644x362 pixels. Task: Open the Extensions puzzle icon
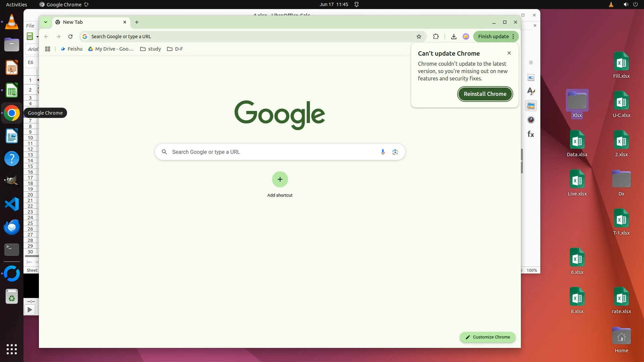coord(436,37)
